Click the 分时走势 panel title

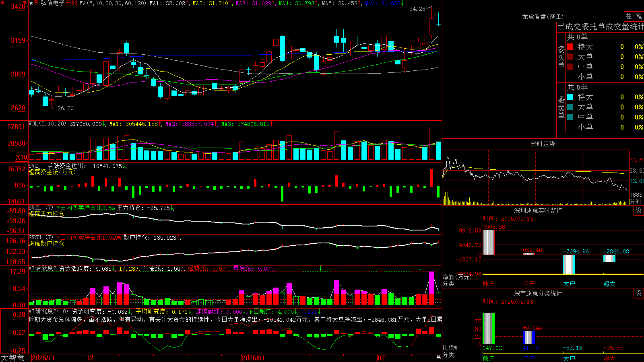tap(543, 144)
